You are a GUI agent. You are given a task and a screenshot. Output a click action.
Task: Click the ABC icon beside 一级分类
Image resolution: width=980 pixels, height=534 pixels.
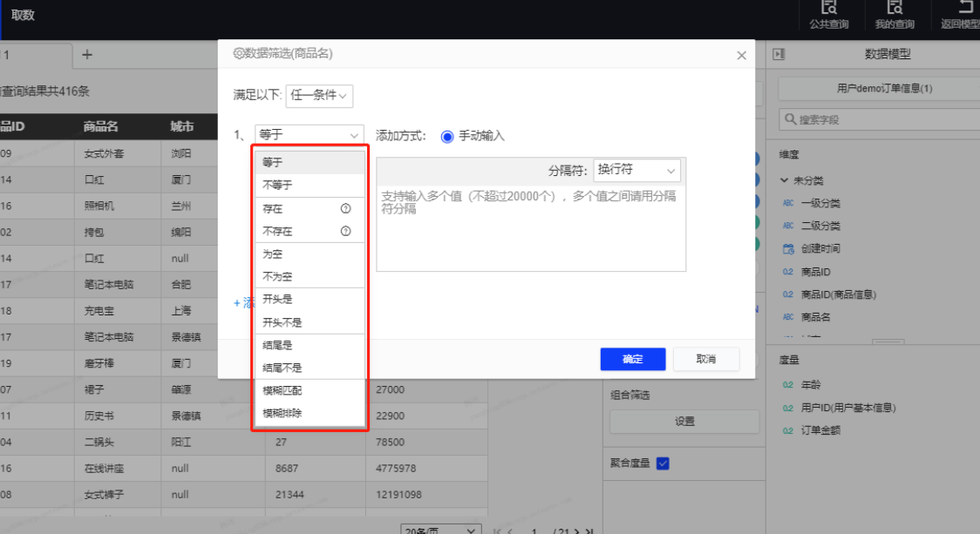tap(788, 203)
